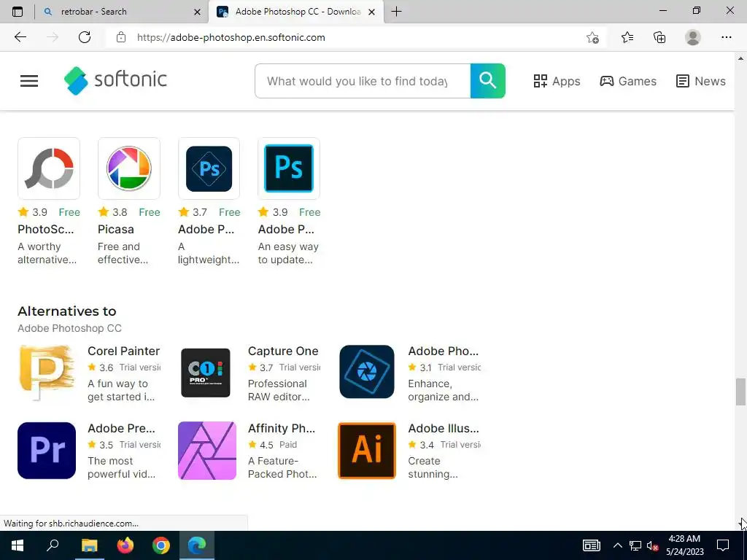The image size is (747, 560).
Task: Launch Firefox from taskbar
Action: (x=125, y=545)
